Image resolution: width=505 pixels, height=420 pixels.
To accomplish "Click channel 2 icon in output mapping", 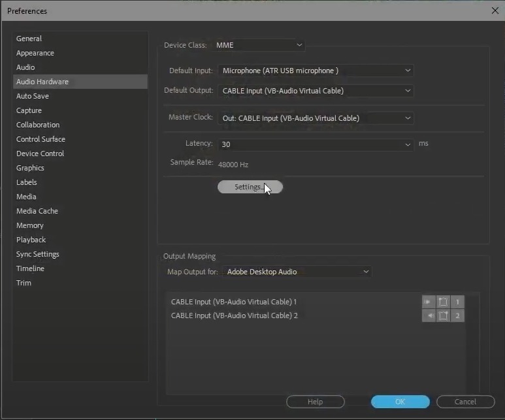I will pos(458,315).
